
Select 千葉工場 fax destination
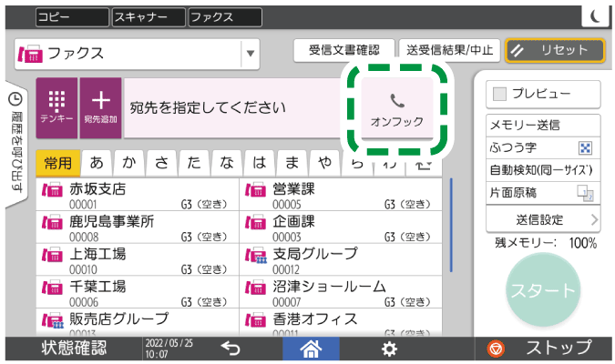pos(138,292)
